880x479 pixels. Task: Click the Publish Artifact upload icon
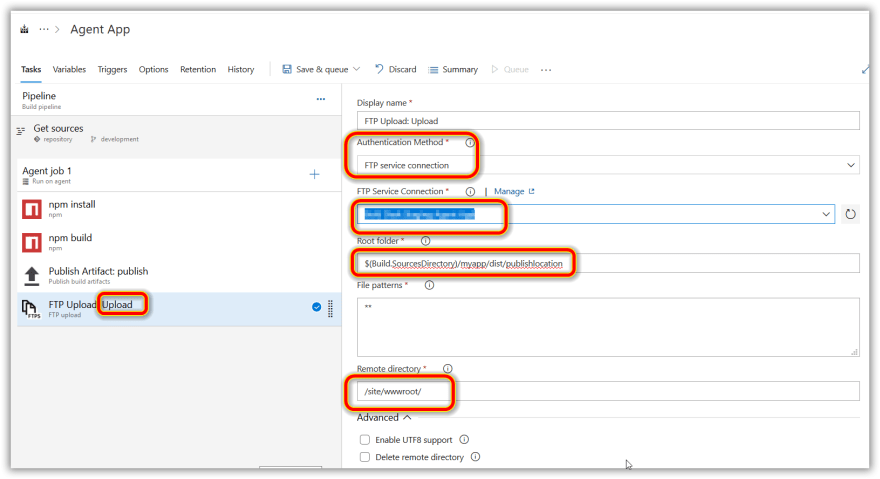click(x=31, y=276)
